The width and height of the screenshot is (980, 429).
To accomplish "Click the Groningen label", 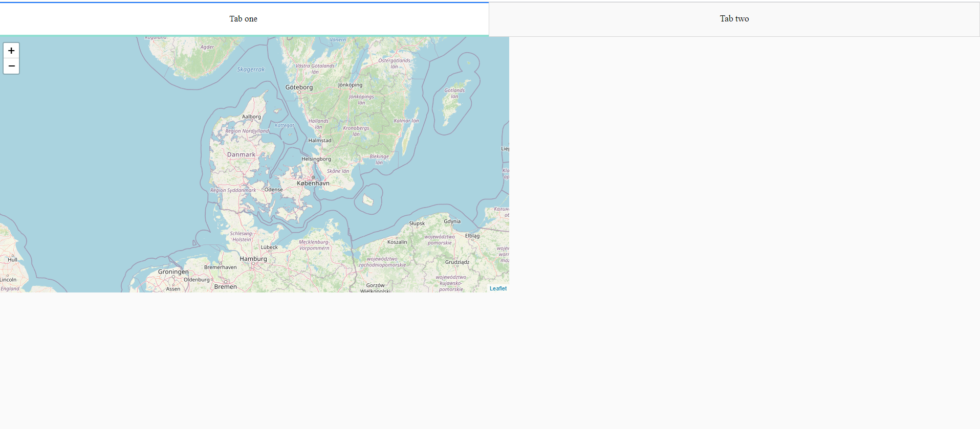I will pos(173,272).
